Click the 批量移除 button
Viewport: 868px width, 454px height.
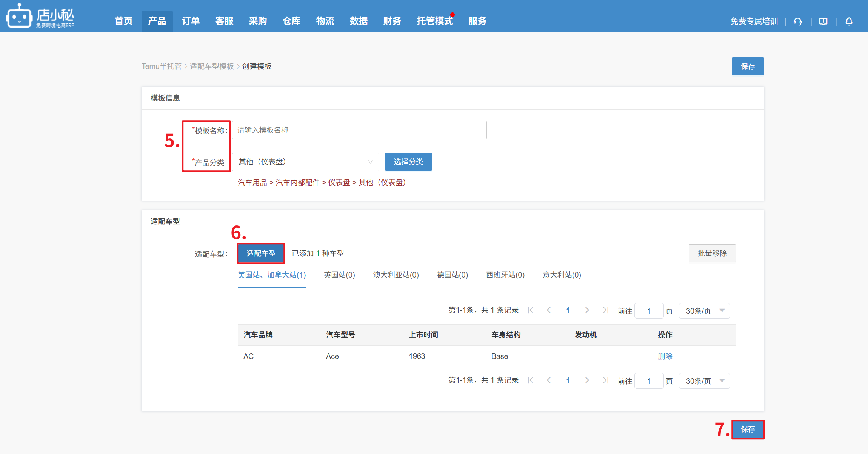point(712,253)
